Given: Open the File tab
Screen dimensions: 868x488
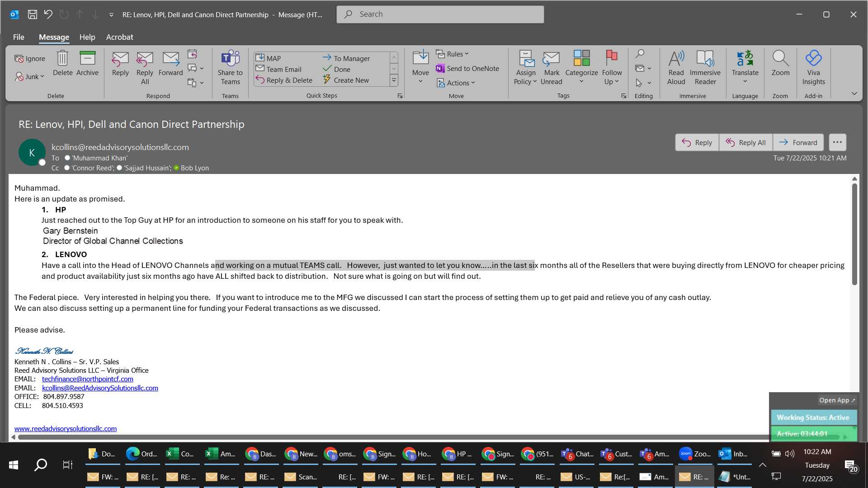Looking at the screenshot, I should coord(19,37).
